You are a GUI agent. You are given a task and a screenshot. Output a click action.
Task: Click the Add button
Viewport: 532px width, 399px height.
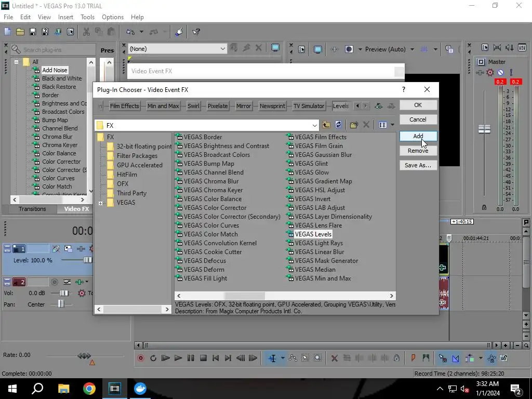pyautogui.click(x=418, y=136)
